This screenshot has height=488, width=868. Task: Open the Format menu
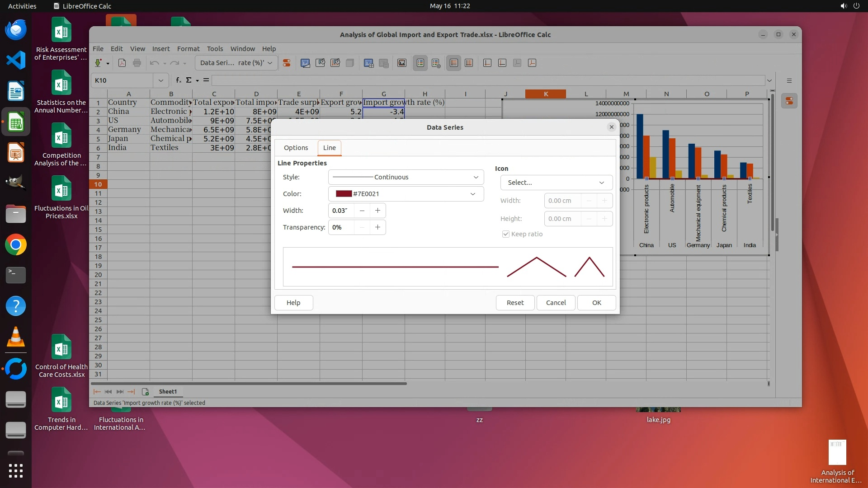pyautogui.click(x=188, y=49)
